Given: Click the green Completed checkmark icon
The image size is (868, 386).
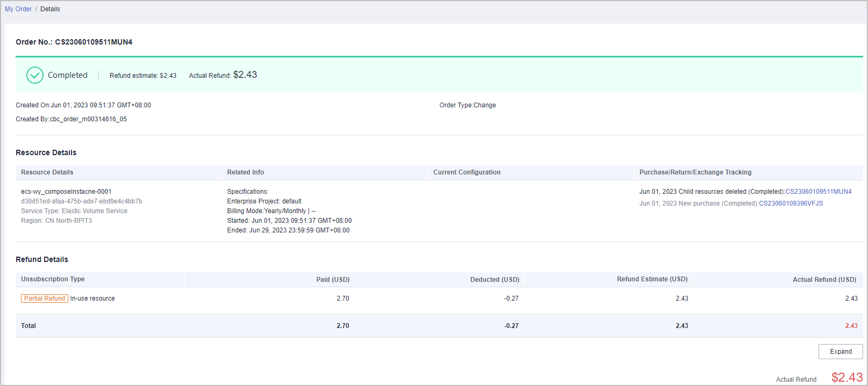Looking at the screenshot, I should 35,75.
